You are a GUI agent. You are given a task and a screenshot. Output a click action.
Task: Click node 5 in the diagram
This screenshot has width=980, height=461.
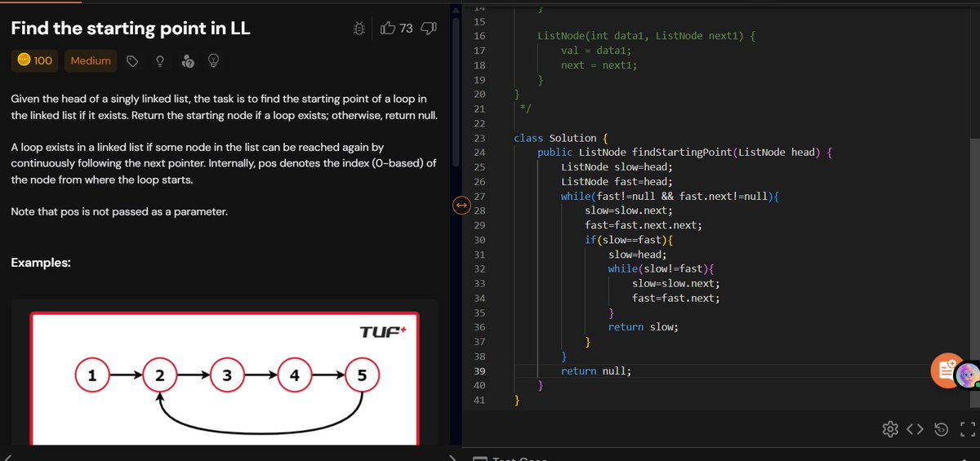363,376
